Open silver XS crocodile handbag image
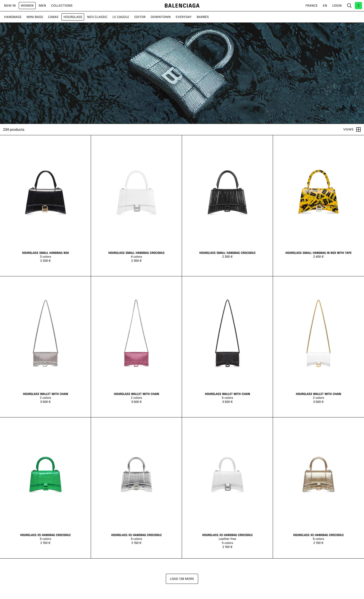364x599 pixels. point(136,474)
